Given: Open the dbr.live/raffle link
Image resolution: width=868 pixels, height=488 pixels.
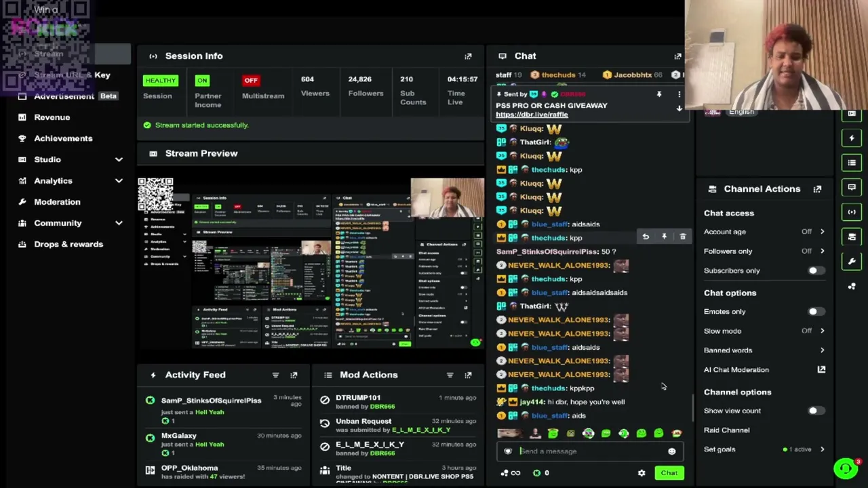Looking at the screenshot, I should pyautogui.click(x=532, y=115).
